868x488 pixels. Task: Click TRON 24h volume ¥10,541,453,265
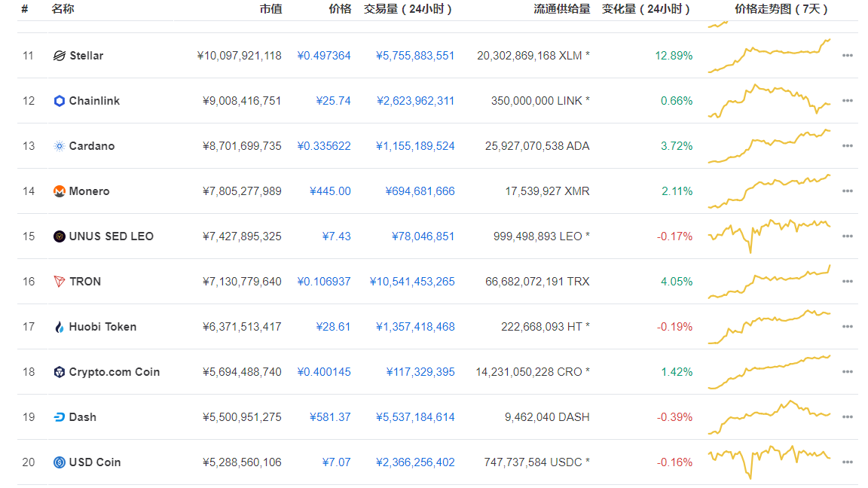click(x=412, y=282)
